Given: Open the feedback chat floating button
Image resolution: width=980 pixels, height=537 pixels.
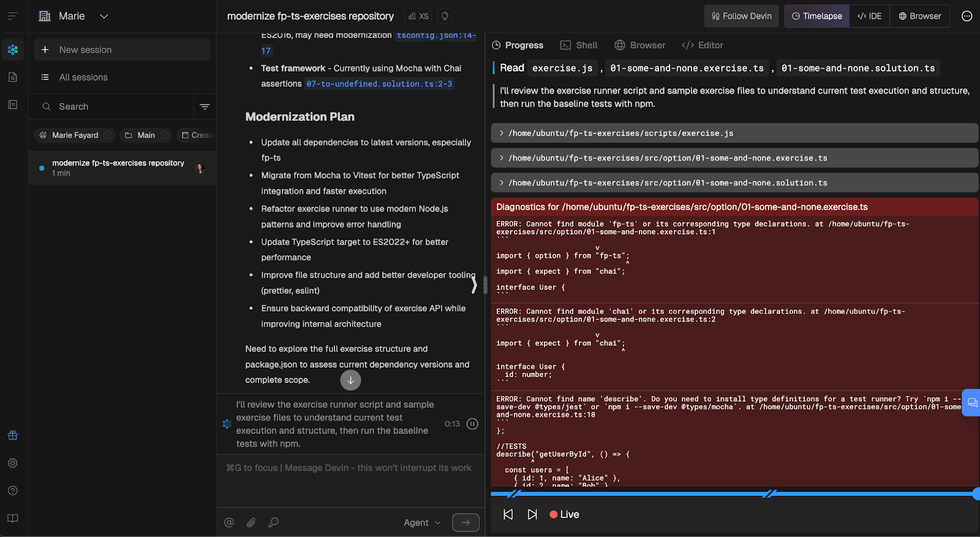Looking at the screenshot, I should tap(971, 403).
